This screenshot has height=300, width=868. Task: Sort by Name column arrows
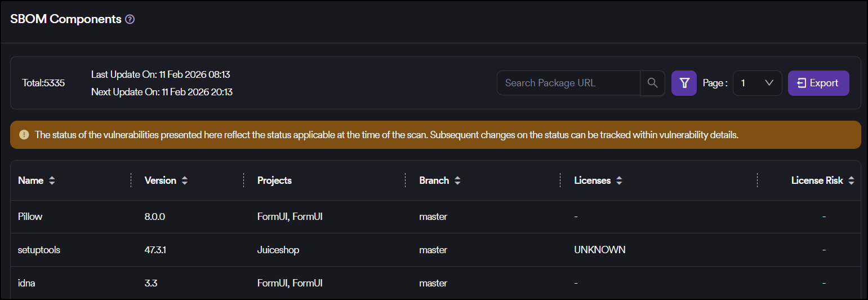[52, 181]
